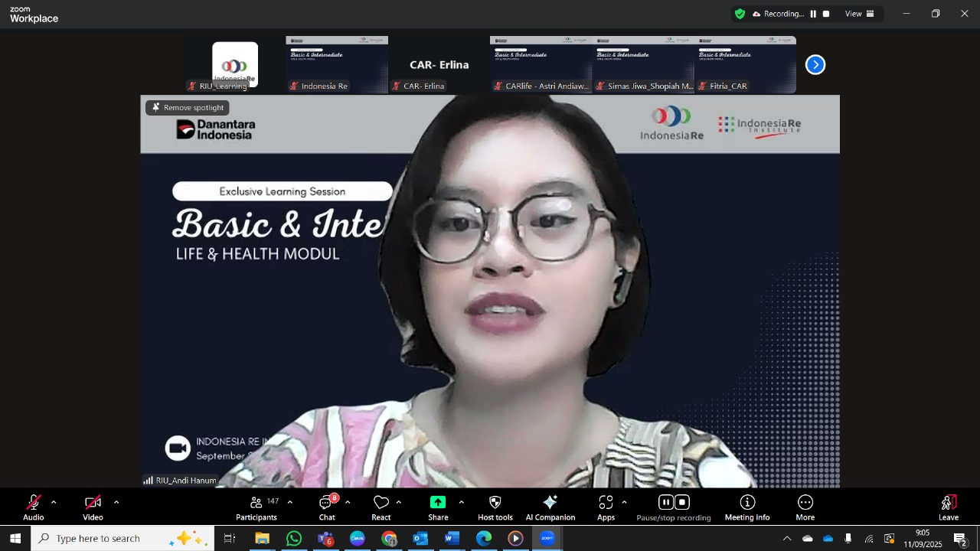980x551 pixels.
Task: Expand video options arrow next to Video
Action: click(x=116, y=502)
